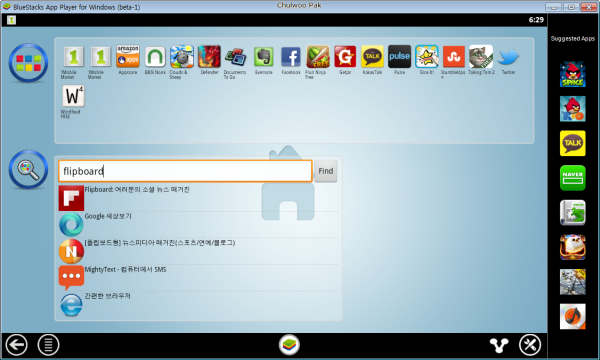
Task: Open the Getjar app
Action: point(345,57)
